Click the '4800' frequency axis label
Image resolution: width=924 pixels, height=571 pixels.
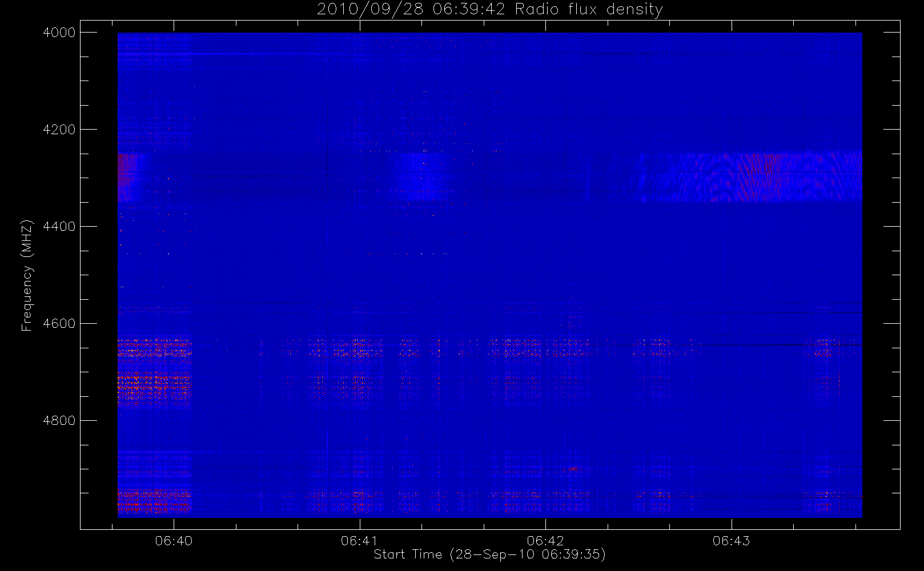pos(59,421)
